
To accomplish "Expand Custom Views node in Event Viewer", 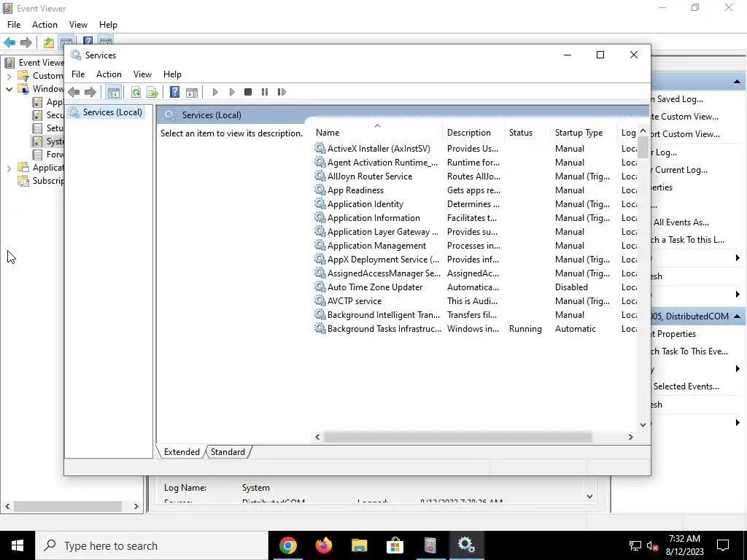I will 9,76.
